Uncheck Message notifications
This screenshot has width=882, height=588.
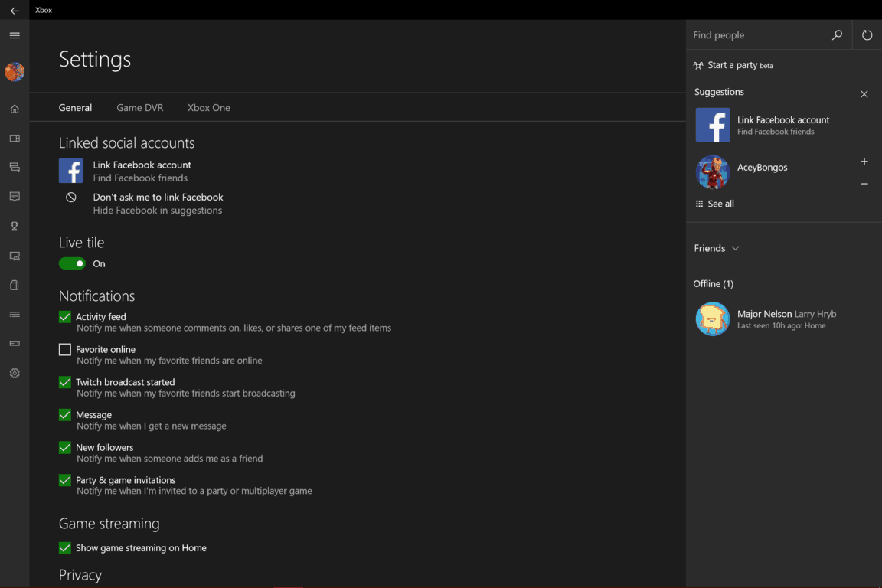(64, 415)
